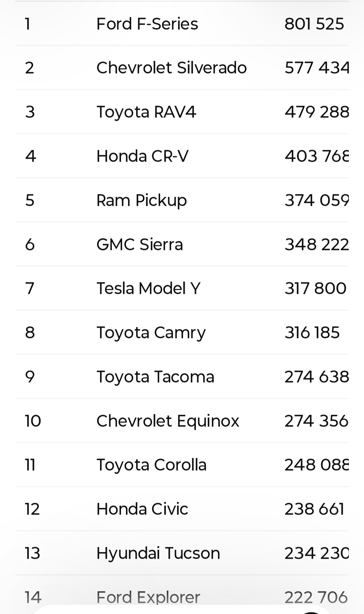Tap rank number 13 in the list
The width and height of the screenshot is (364, 614).
[x=32, y=553]
